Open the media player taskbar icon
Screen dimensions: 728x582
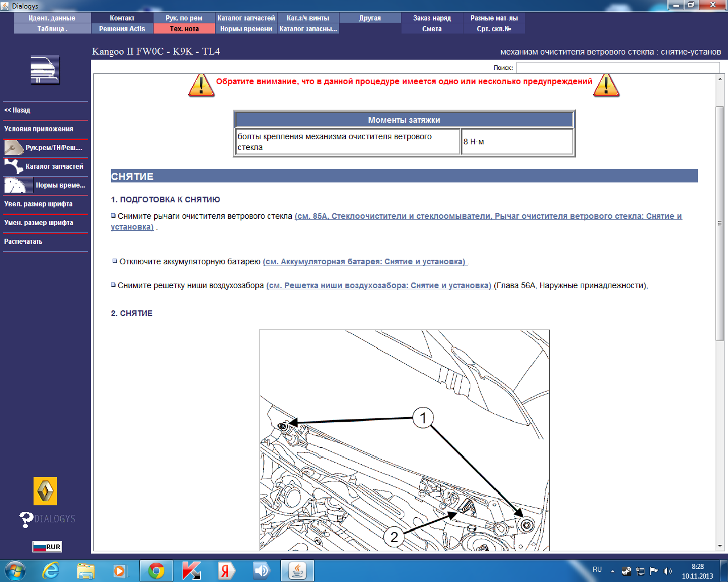pyautogui.click(x=120, y=571)
